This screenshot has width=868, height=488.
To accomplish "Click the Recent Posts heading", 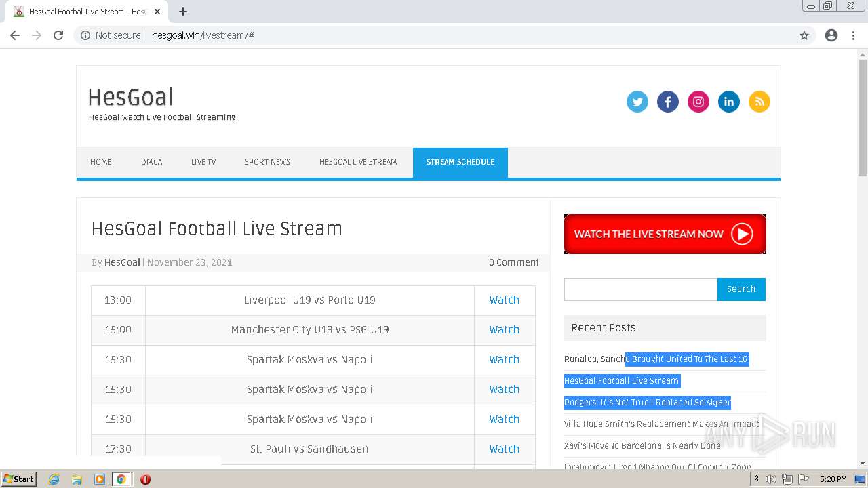I will (x=604, y=327).
